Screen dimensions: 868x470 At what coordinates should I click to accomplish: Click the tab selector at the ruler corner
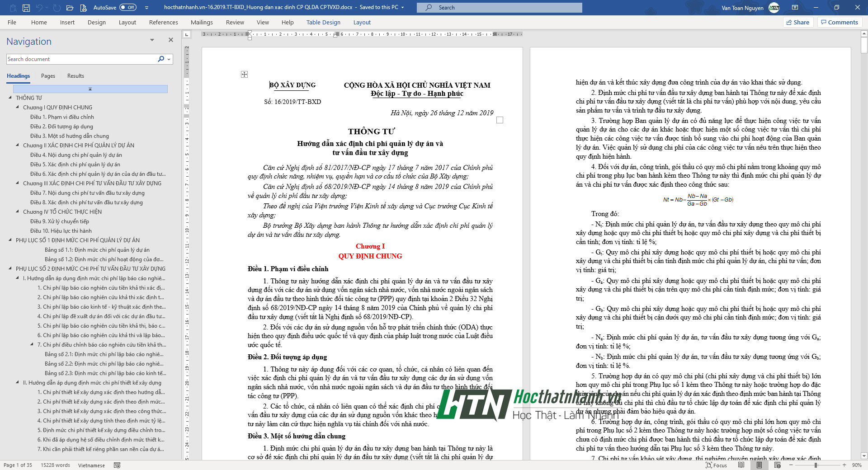point(187,34)
